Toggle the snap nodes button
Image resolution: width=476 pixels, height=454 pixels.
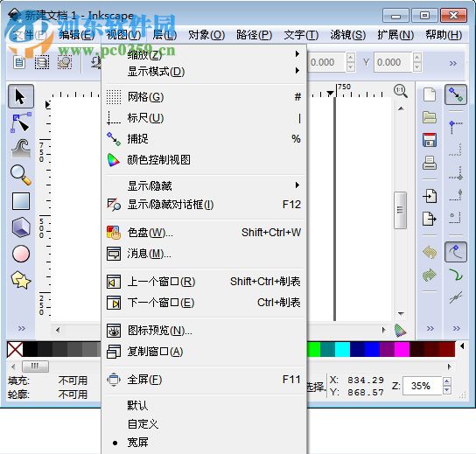(456, 253)
